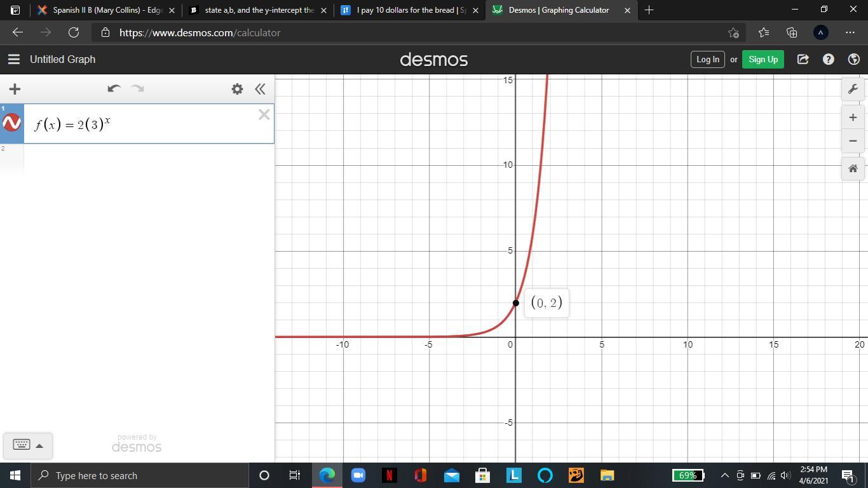Open the Windows Start menu
This screenshot has height=488, width=868.
pos(15,475)
